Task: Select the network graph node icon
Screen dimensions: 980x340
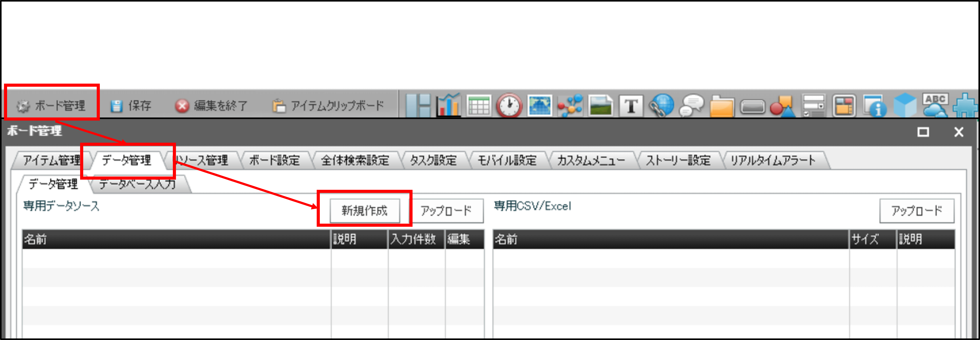Action: click(x=570, y=105)
